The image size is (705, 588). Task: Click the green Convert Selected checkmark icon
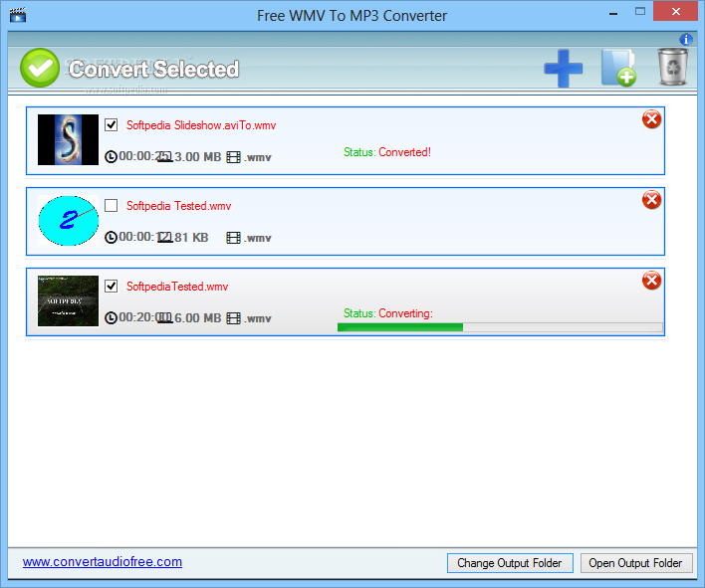(40, 68)
